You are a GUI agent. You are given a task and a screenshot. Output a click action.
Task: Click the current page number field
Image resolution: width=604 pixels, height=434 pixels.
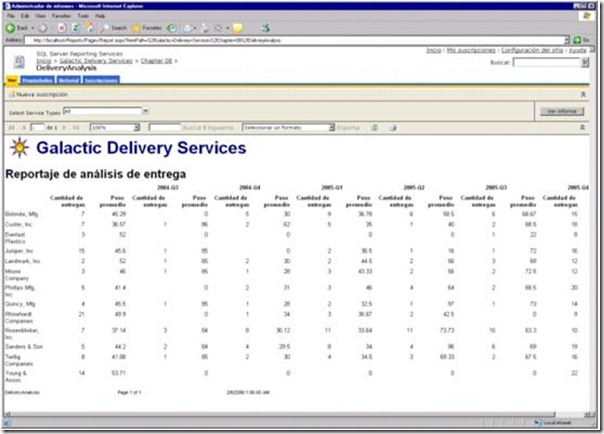point(37,127)
